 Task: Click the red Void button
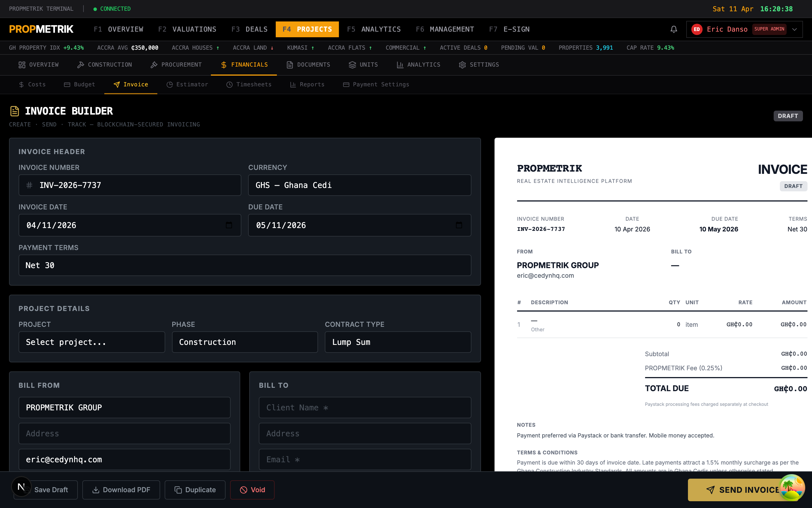click(252, 490)
